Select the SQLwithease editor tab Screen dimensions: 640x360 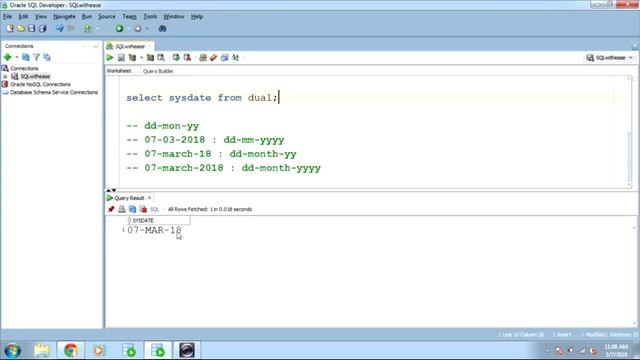click(129, 46)
